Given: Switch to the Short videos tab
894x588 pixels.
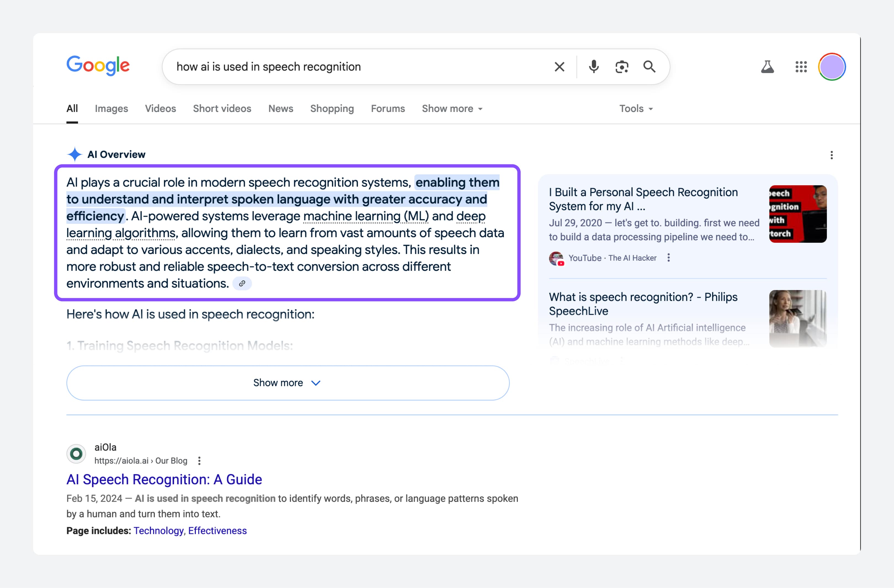Looking at the screenshot, I should pyautogui.click(x=222, y=108).
